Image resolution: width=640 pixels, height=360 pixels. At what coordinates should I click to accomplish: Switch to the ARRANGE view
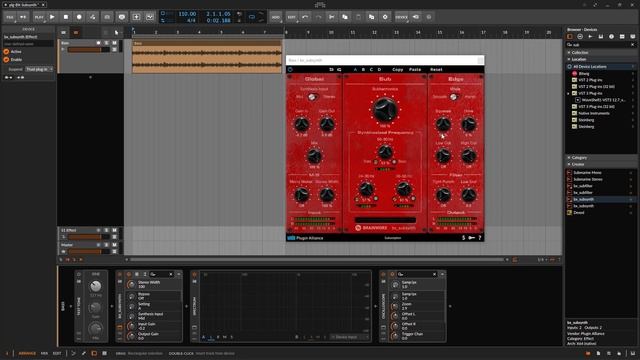point(27,353)
